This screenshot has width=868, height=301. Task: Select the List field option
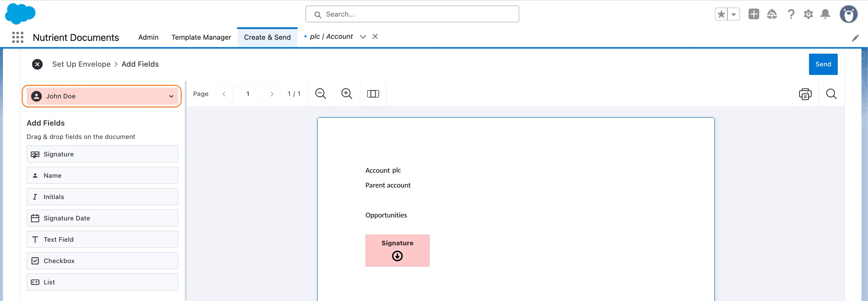102,282
